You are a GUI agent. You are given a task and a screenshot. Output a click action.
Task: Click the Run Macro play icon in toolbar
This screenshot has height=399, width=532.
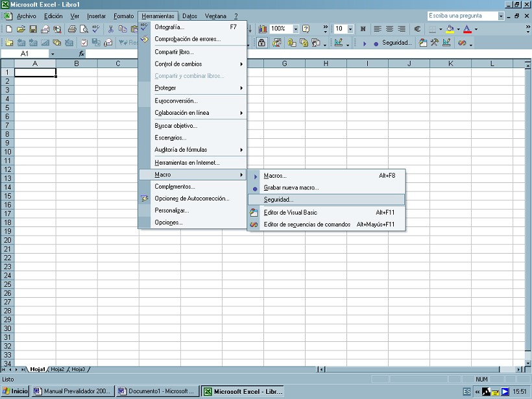point(365,43)
